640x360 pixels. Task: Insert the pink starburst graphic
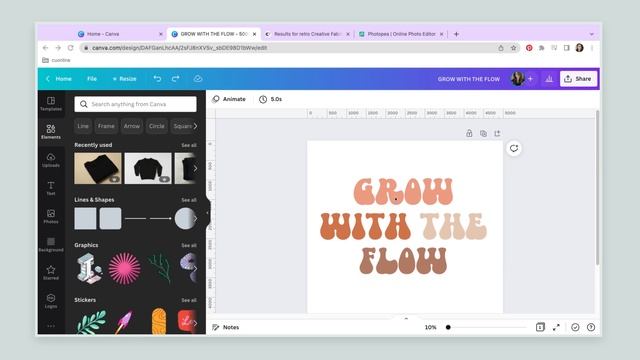tap(124, 269)
